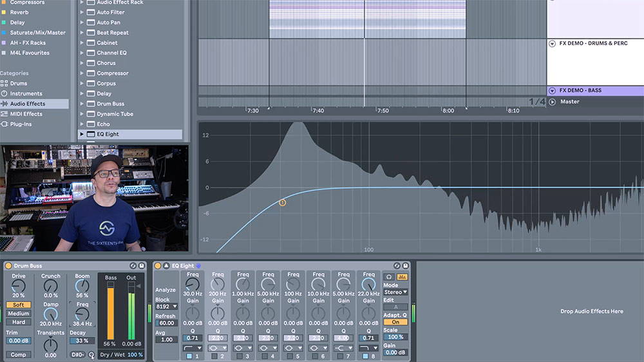644x362 pixels.
Task: Click D#0 note button in Drum Buss
Action: click(x=78, y=355)
